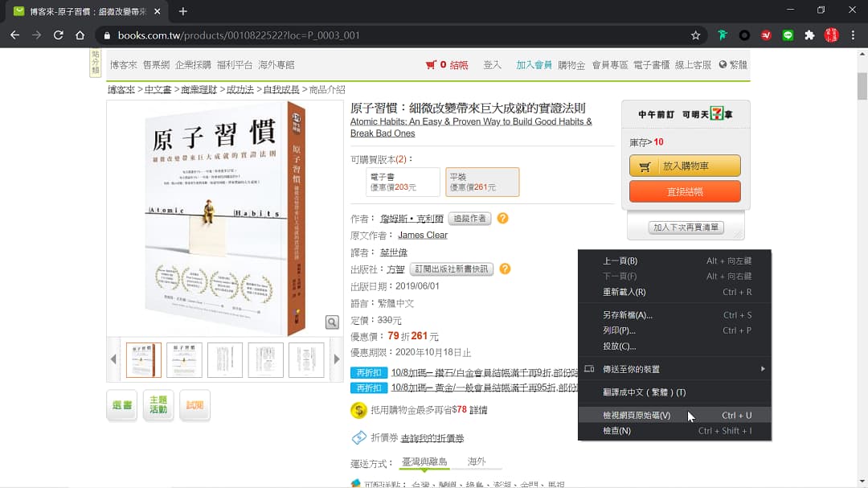Add book with 放入購物車 button

click(x=685, y=166)
